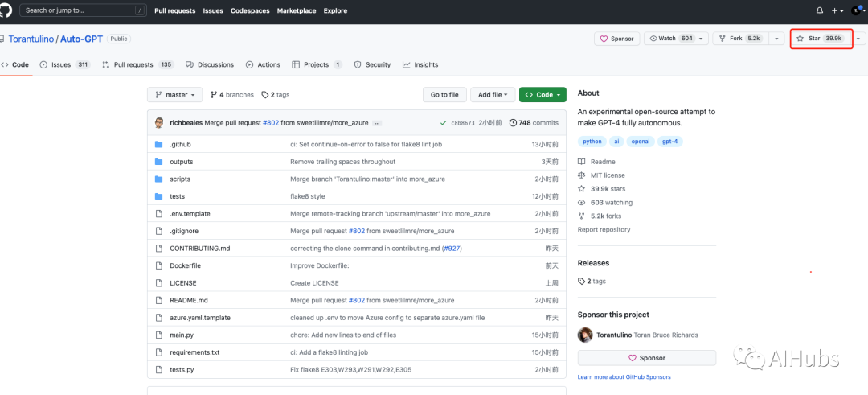868x395 pixels.
Task: Open the scripts folder
Action: [180, 179]
